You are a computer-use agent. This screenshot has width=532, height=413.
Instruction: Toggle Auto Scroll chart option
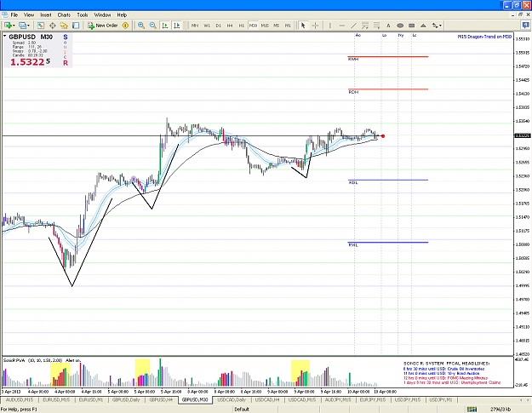tap(165, 26)
